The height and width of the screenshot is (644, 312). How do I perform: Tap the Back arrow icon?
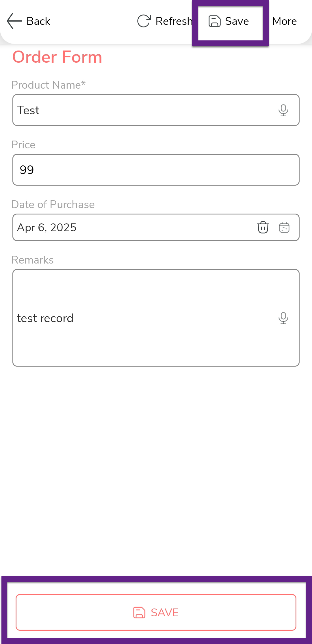click(14, 21)
